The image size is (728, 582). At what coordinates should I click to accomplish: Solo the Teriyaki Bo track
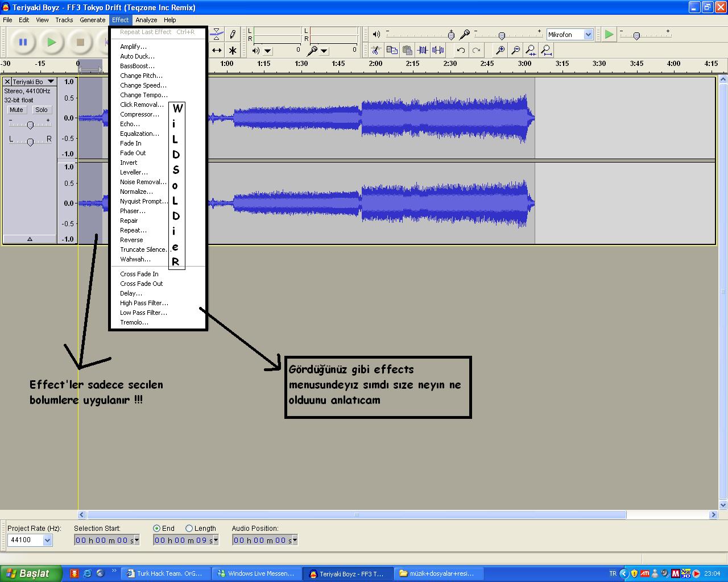(42, 110)
